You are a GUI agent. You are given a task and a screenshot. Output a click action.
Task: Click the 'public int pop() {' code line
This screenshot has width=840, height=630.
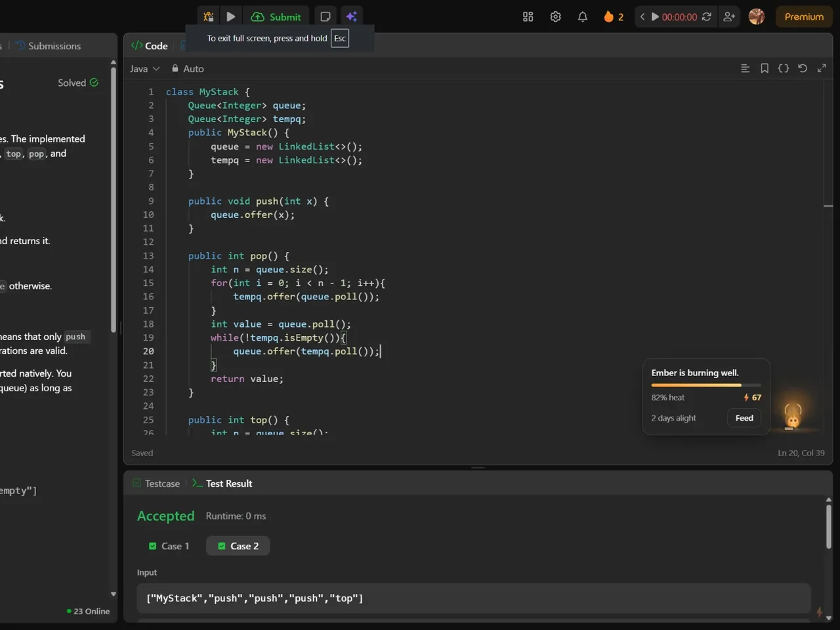tap(238, 256)
